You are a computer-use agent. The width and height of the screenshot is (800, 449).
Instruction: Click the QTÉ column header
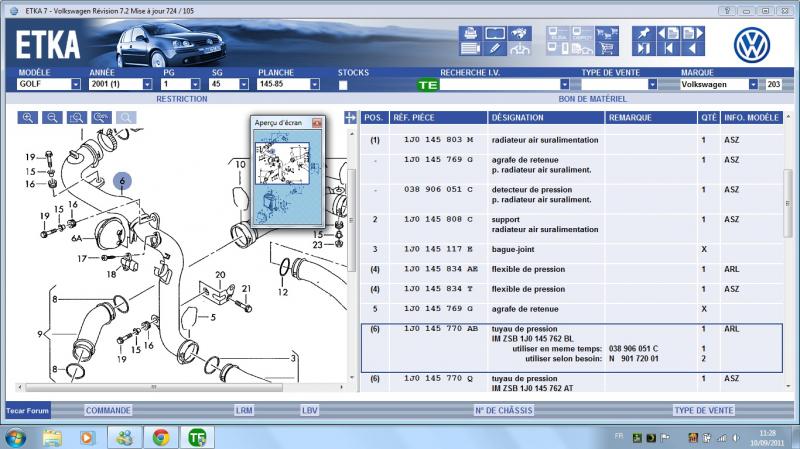click(709, 118)
